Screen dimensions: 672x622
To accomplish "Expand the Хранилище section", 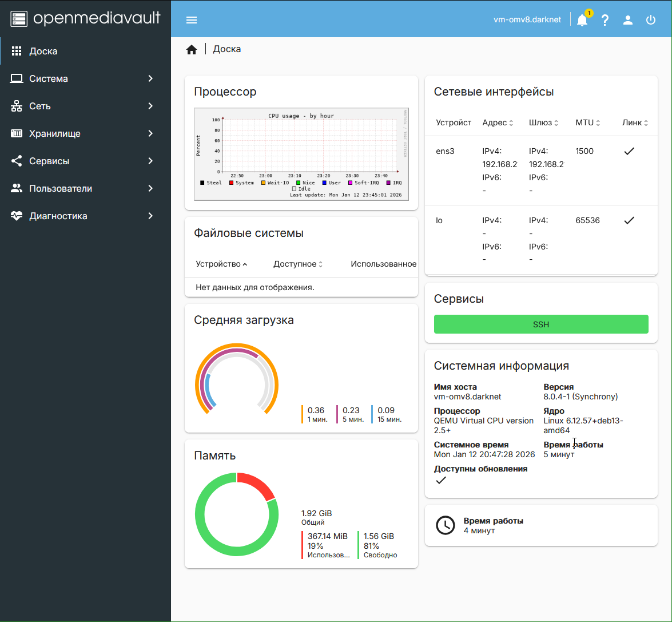I will [55, 134].
